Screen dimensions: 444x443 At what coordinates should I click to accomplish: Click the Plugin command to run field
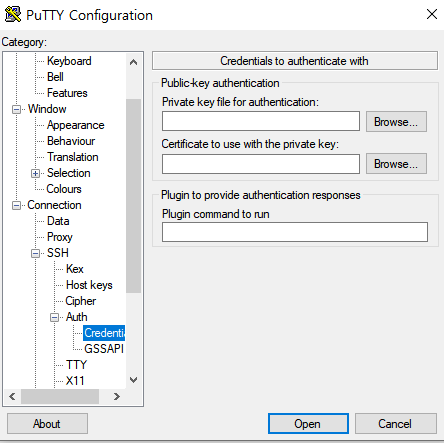[295, 232]
